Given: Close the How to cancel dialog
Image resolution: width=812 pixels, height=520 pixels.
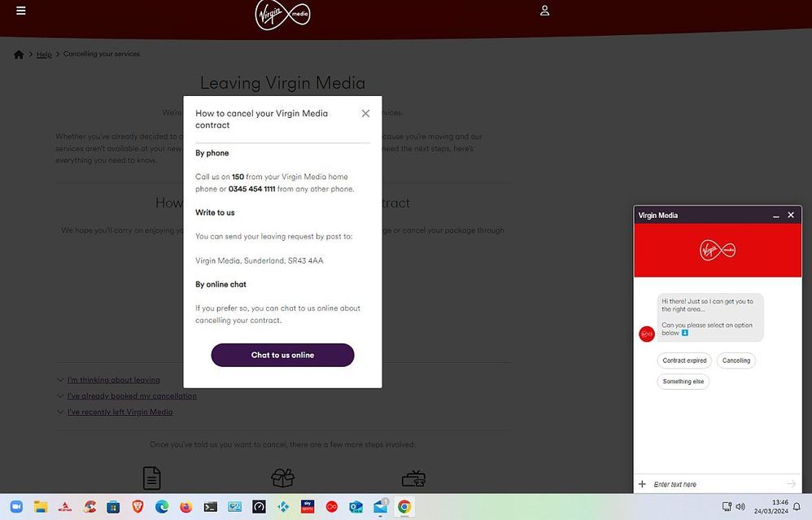Looking at the screenshot, I should (365, 113).
